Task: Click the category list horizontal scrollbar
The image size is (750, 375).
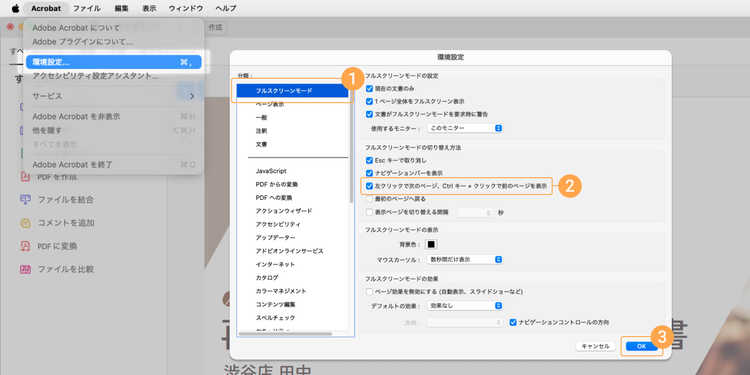Action: click(285, 334)
